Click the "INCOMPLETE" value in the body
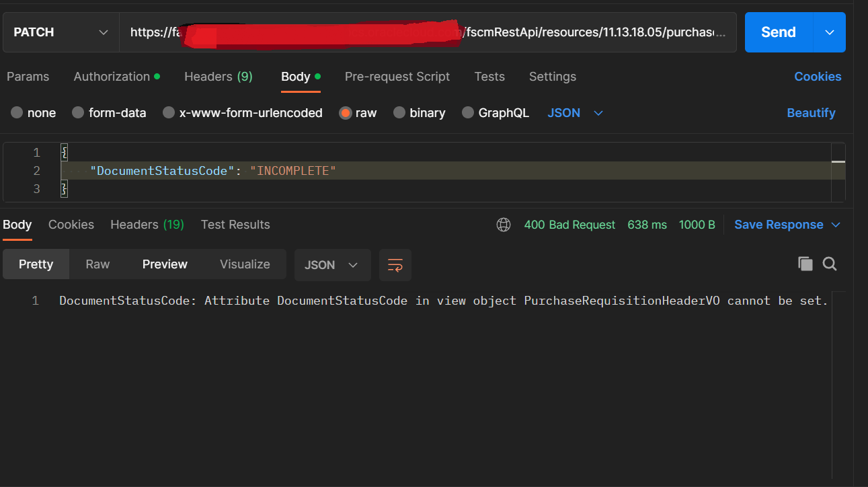The image size is (868, 487). (292, 171)
